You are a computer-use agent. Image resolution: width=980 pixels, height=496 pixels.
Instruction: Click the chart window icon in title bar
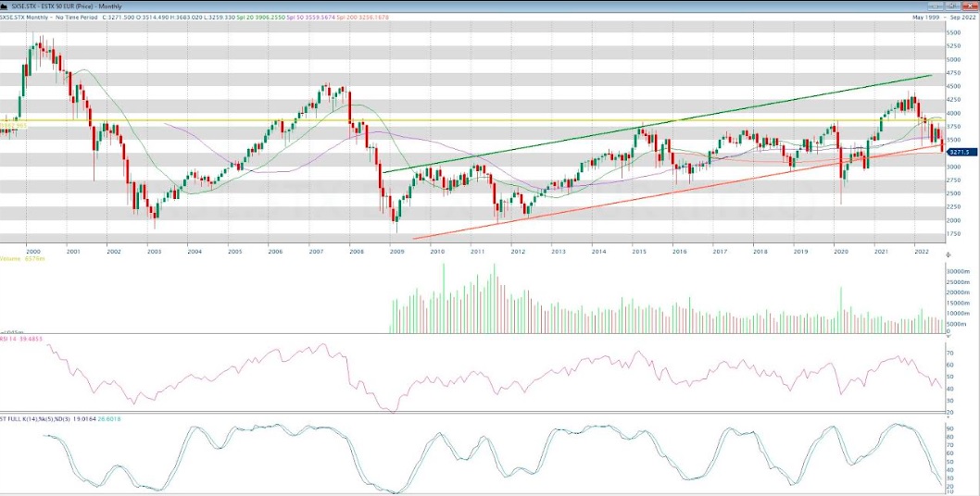click(3, 6)
